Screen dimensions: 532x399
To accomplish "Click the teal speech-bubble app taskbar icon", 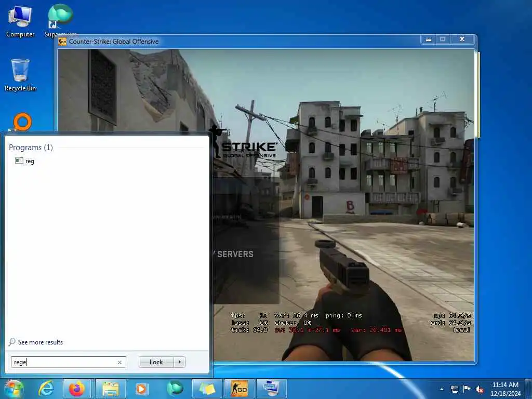I will (x=175, y=389).
